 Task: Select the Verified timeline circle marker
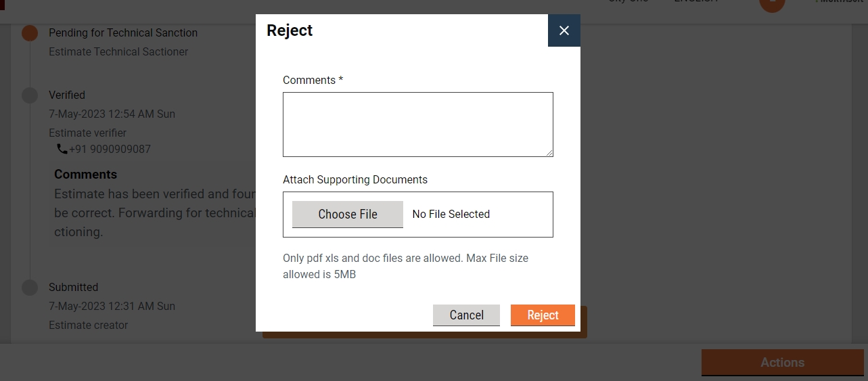click(30, 95)
